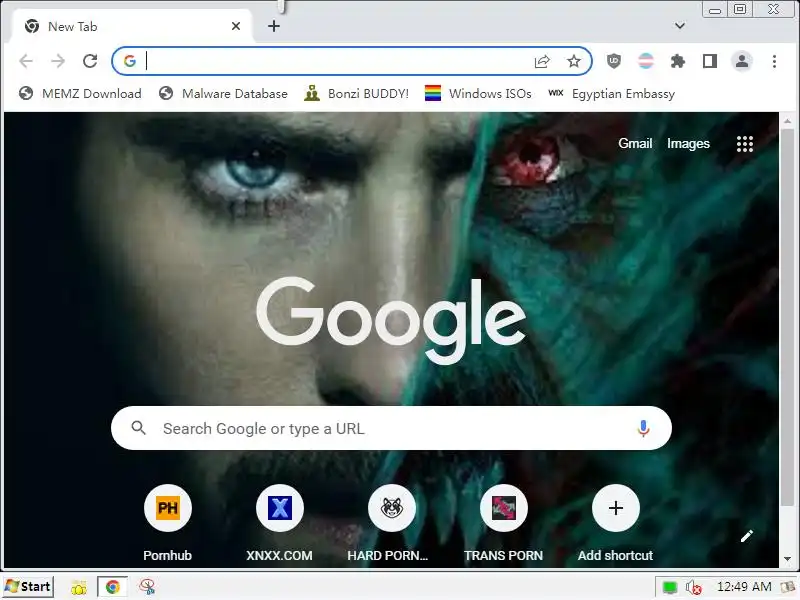
Task: Open the yellow taskbar icon next to Start
Action: tap(79, 587)
